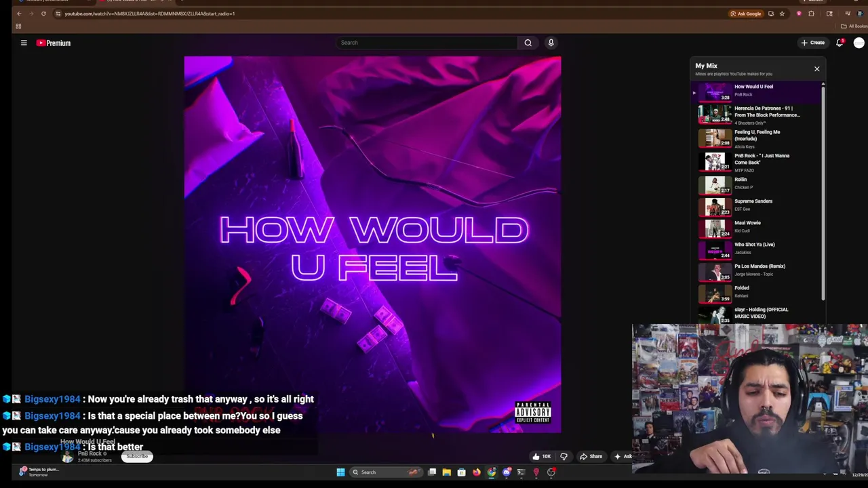Viewport: 868px width, 488px height.
Task: Click the install/cast icon beside star
Action: click(771, 14)
